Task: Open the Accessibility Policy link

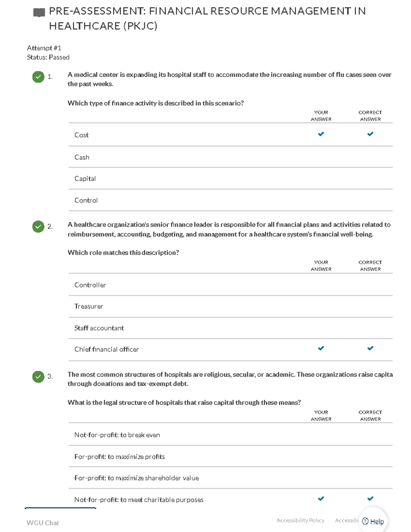Action: (x=300, y=520)
